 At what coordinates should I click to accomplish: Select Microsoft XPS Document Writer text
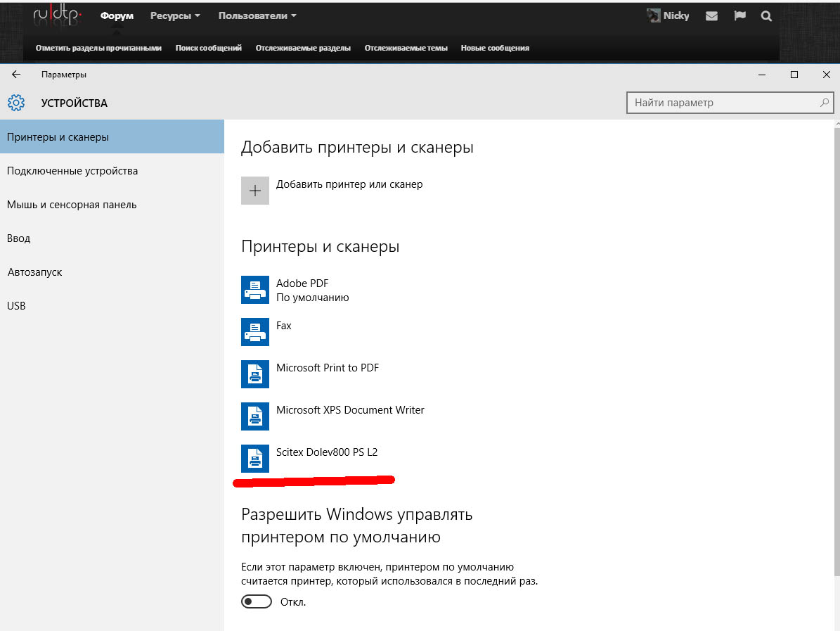pos(350,409)
